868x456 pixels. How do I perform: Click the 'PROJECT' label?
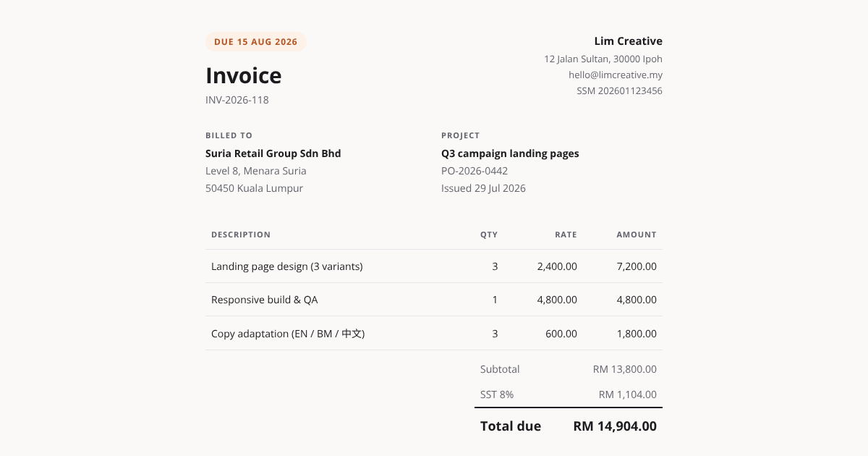461,135
